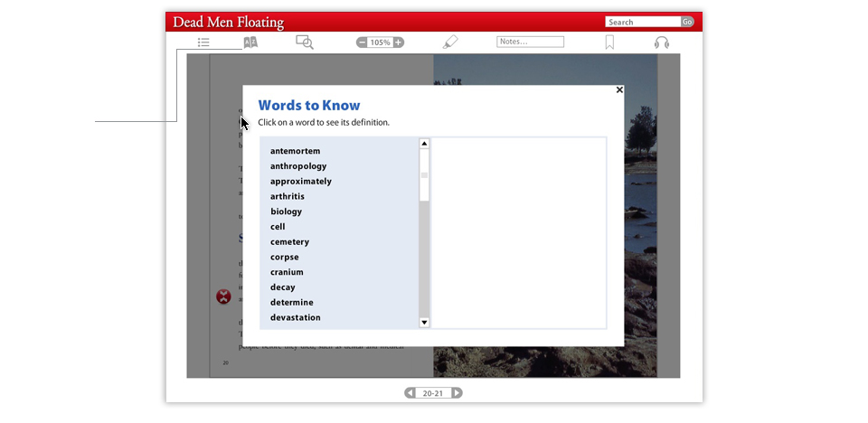Click the Notes input field
Viewport: 868px width, 423px height.
pos(530,42)
